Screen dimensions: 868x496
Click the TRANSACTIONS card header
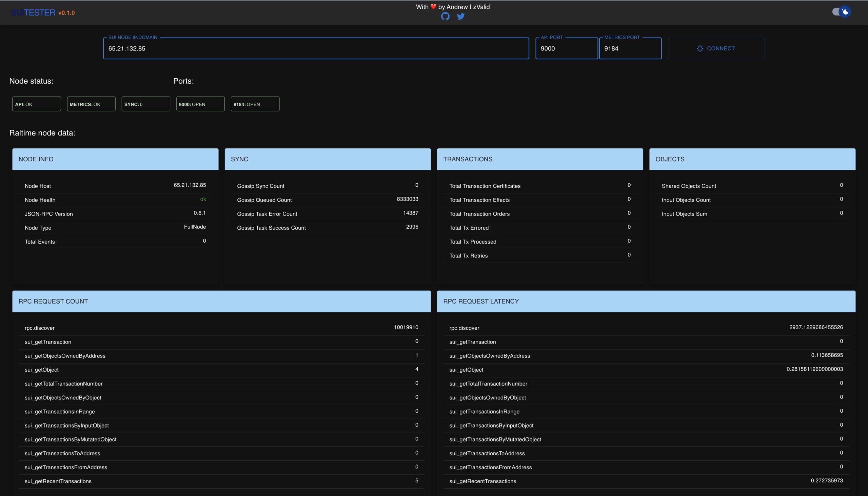point(540,159)
